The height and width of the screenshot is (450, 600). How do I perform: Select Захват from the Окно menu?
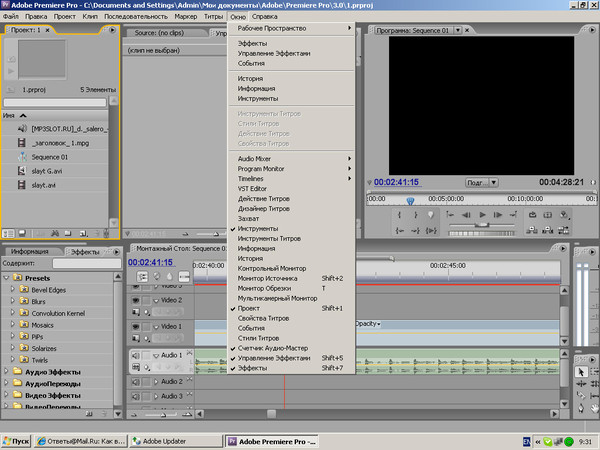point(291,218)
